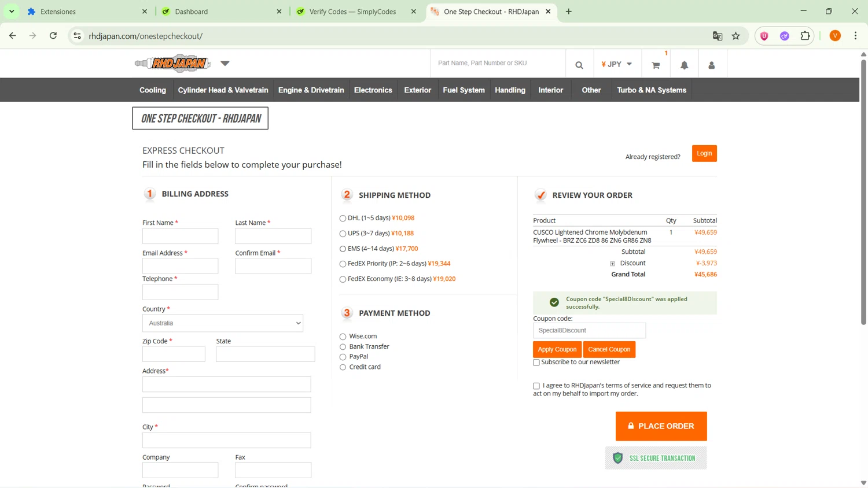Screen dimensions: 868x488
Task: Click the Zip Code input field
Action: pyautogui.click(x=174, y=354)
